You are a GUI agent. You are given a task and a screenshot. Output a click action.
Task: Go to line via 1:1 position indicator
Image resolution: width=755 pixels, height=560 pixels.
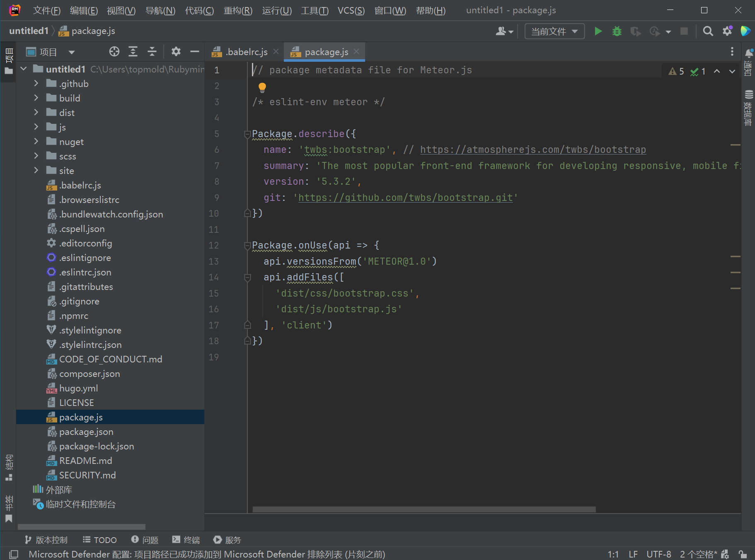pyautogui.click(x=613, y=554)
